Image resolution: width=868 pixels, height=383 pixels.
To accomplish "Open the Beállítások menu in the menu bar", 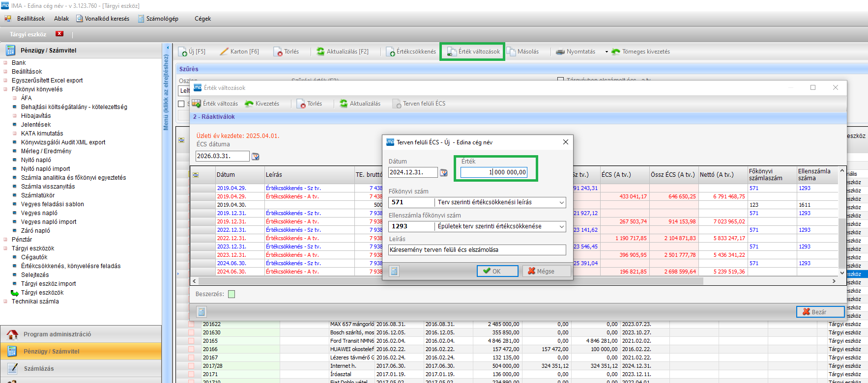I will pyautogui.click(x=30, y=19).
